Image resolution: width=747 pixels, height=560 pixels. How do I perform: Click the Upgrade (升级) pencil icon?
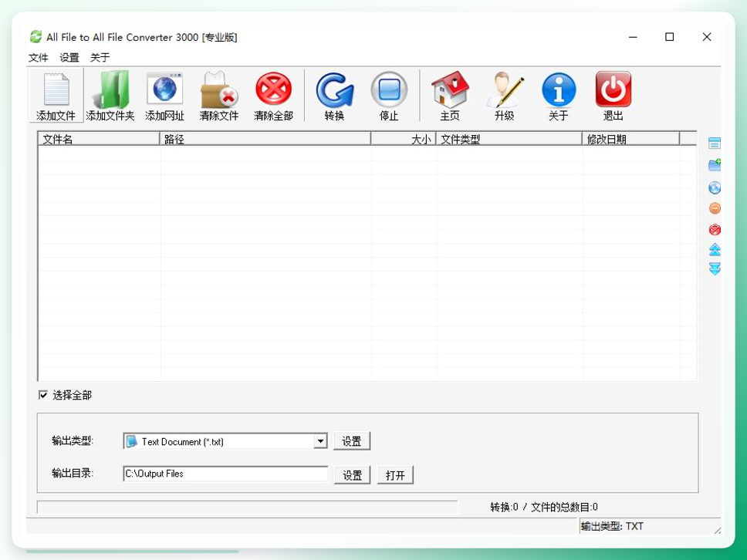(x=505, y=89)
